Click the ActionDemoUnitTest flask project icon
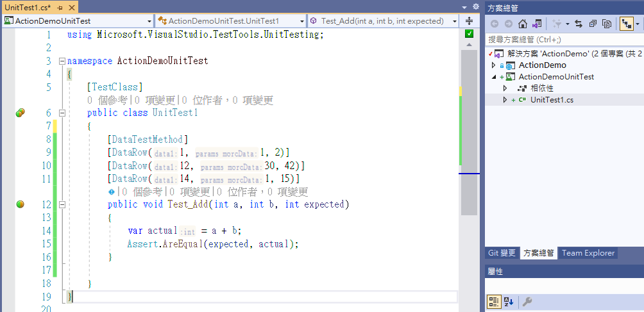Image resolution: width=644 pixels, height=312 pixels. [510, 77]
